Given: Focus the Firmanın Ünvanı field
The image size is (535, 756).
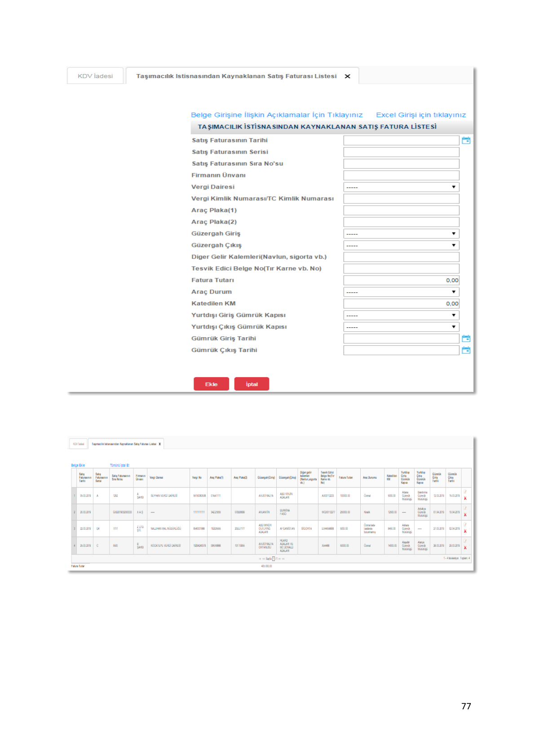Looking at the screenshot, I should click(x=401, y=176).
